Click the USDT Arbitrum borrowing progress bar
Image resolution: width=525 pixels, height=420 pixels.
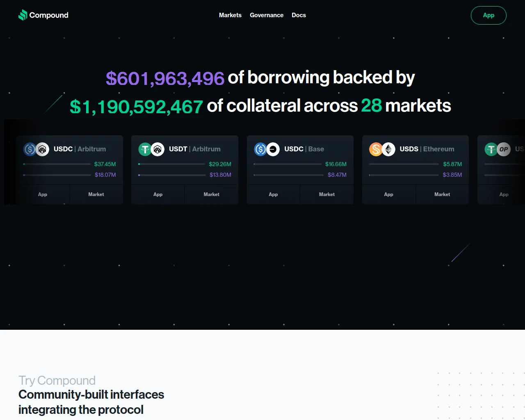click(172, 175)
